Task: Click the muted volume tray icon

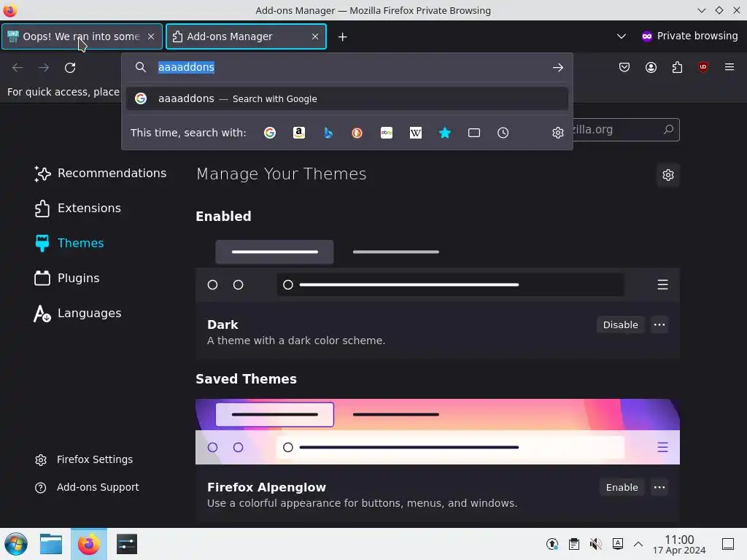Action: pyautogui.click(x=595, y=544)
